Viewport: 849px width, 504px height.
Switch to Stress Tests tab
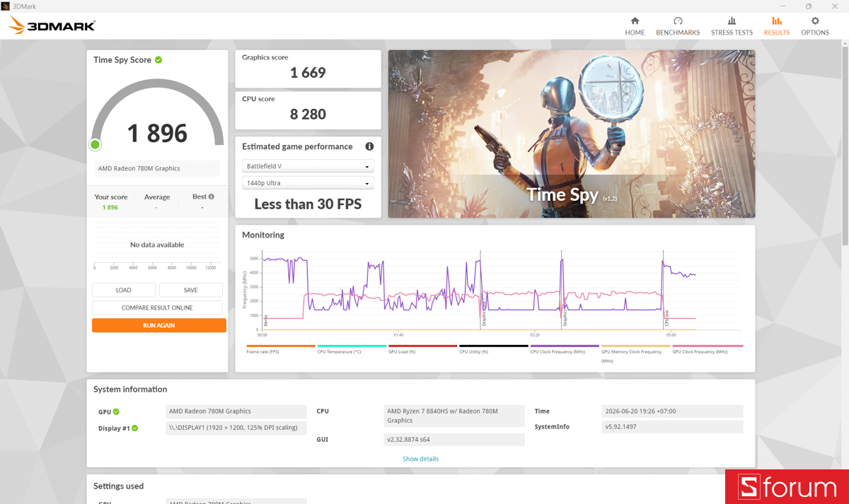point(732,26)
